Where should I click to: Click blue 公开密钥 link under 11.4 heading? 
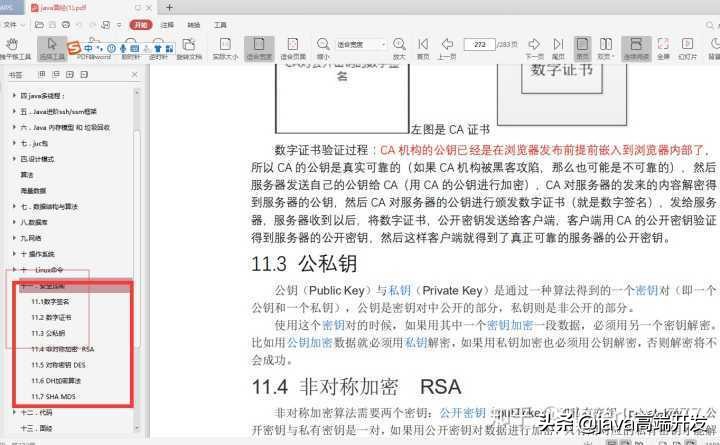(x=462, y=412)
